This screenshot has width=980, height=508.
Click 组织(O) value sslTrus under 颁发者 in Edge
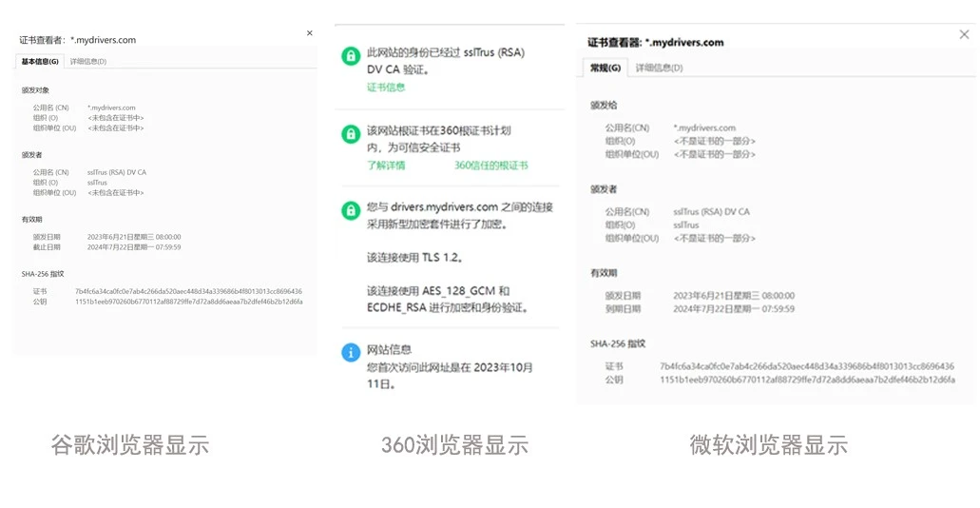click(686, 225)
